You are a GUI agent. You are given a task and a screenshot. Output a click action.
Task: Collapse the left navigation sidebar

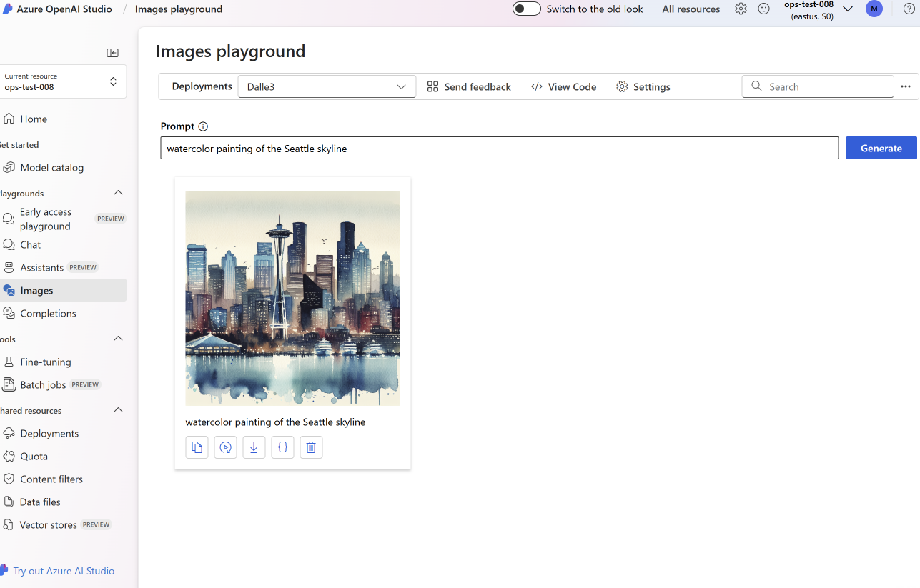click(x=113, y=53)
